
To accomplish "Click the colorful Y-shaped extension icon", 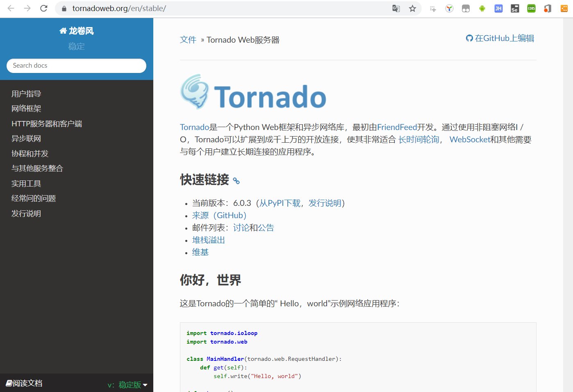I will [x=449, y=8].
